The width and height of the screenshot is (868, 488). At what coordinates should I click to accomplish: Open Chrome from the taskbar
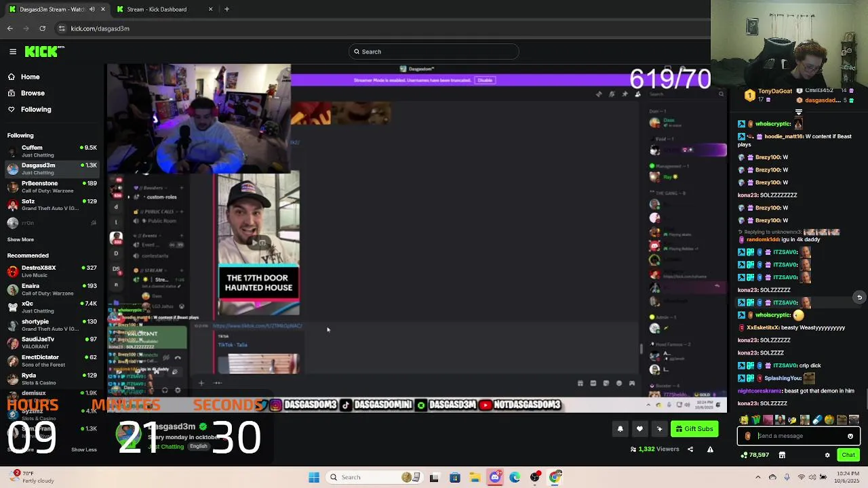point(555,477)
